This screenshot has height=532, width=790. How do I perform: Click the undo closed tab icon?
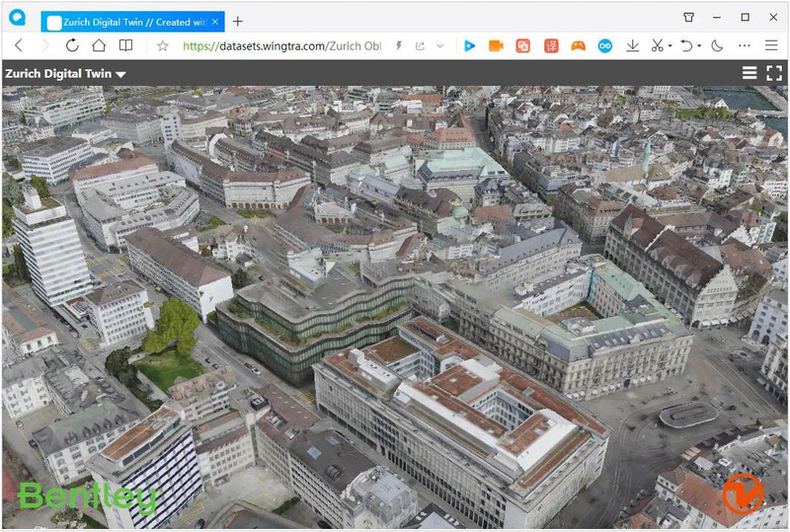pyautogui.click(x=685, y=45)
